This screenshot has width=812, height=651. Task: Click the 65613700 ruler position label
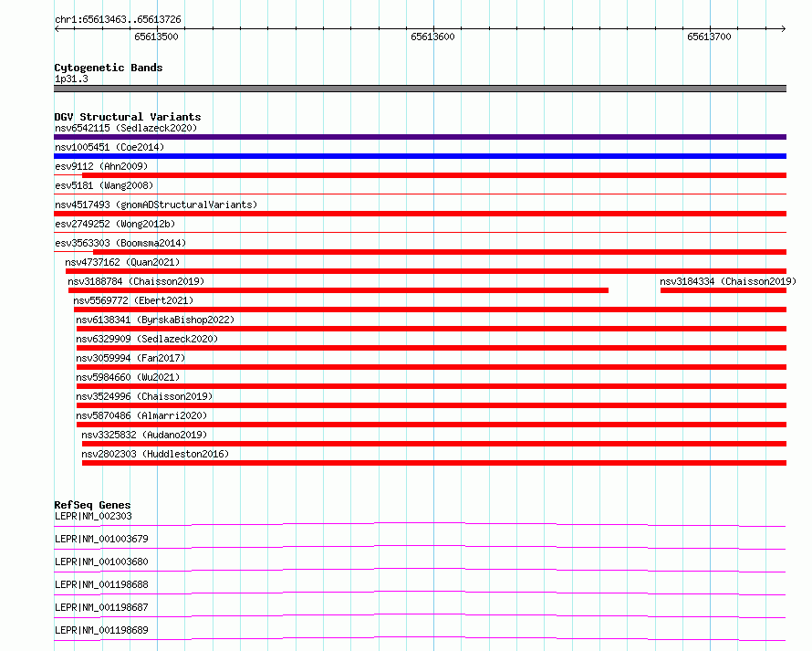click(709, 37)
